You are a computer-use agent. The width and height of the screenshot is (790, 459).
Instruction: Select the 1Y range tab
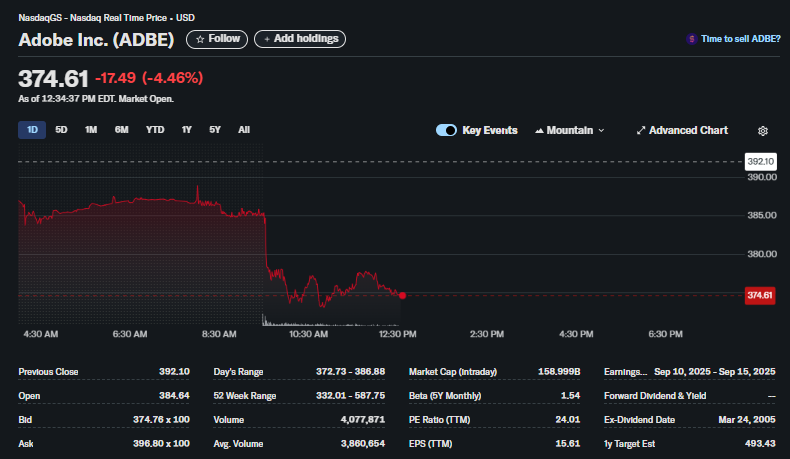coord(186,130)
